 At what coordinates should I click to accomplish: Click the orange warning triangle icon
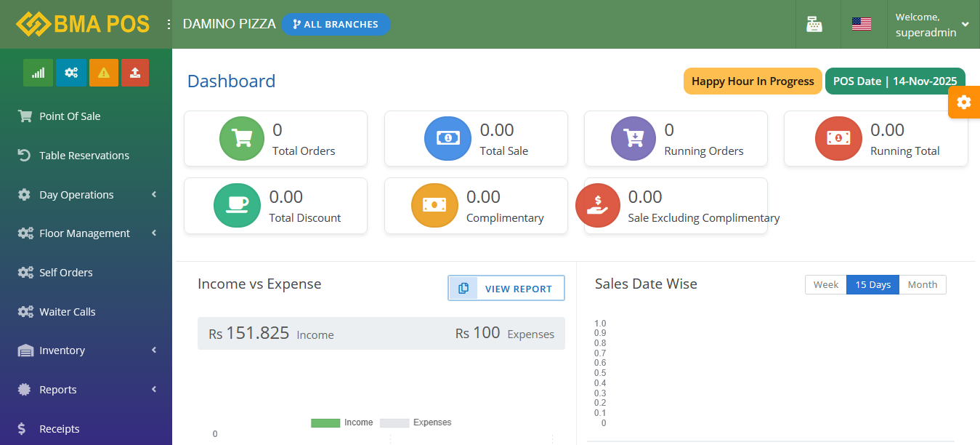pyautogui.click(x=103, y=73)
